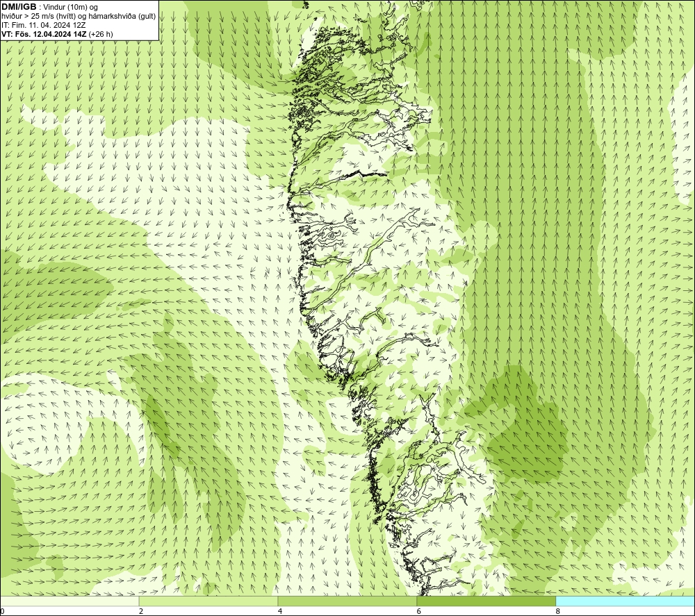Click the 0–2 m/s palest color band
The height and width of the screenshot is (616, 695).
tap(69, 601)
